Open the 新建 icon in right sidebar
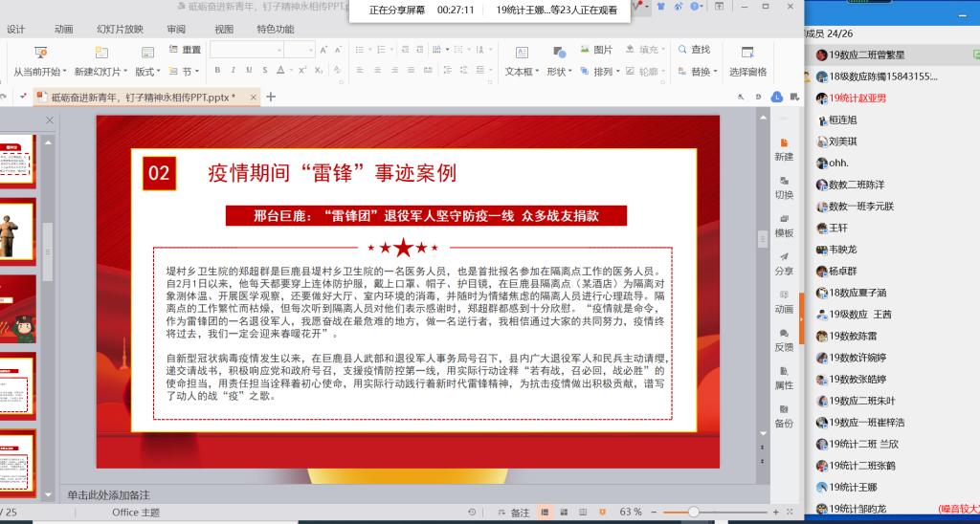Screen dimensions: 980x524 coord(784,149)
